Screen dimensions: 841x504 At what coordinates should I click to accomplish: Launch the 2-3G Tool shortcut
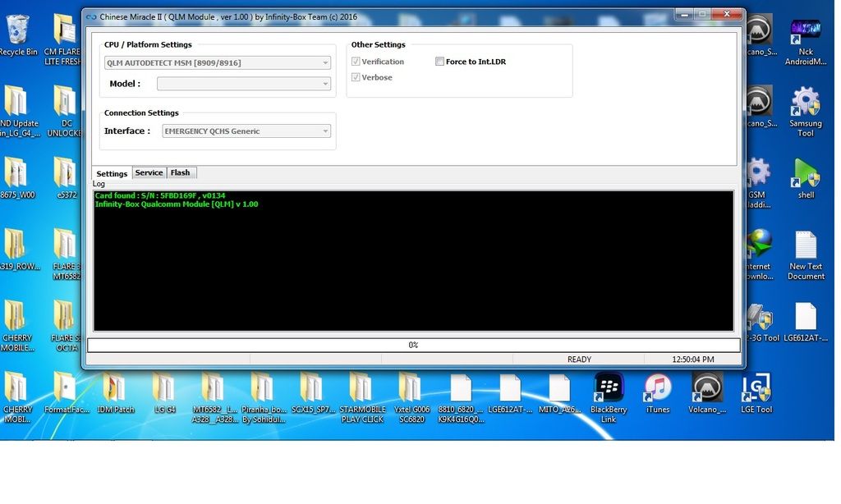763,321
